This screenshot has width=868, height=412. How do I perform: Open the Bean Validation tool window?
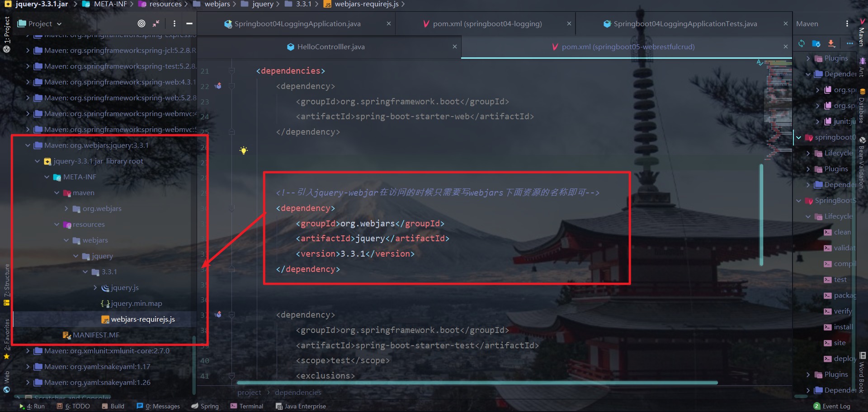click(x=862, y=163)
